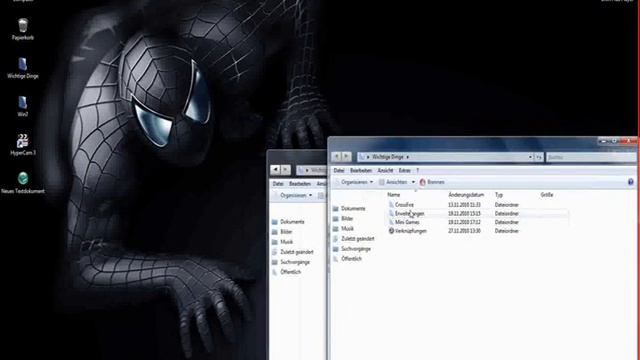This screenshot has width=640, height=360.
Task: Click Dokumente in the rear window sidebar
Action: pyautogui.click(x=288, y=222)
